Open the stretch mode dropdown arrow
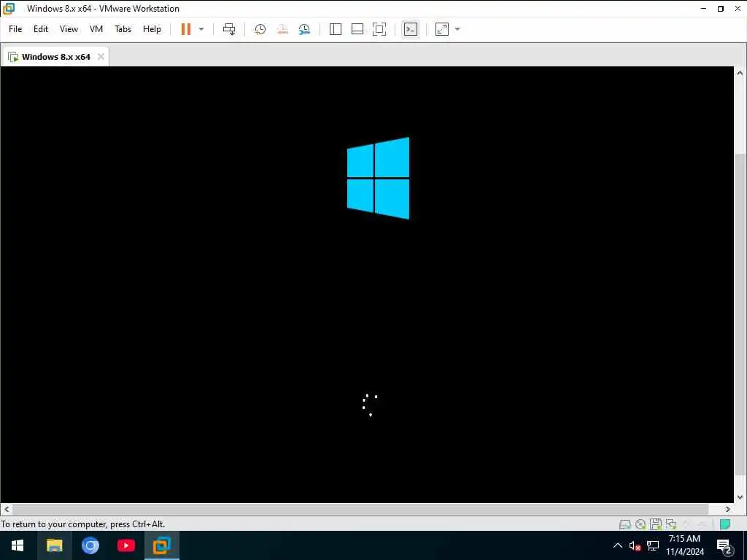The height and width of the screenshot is (560, 747). (x=458, y=29)
